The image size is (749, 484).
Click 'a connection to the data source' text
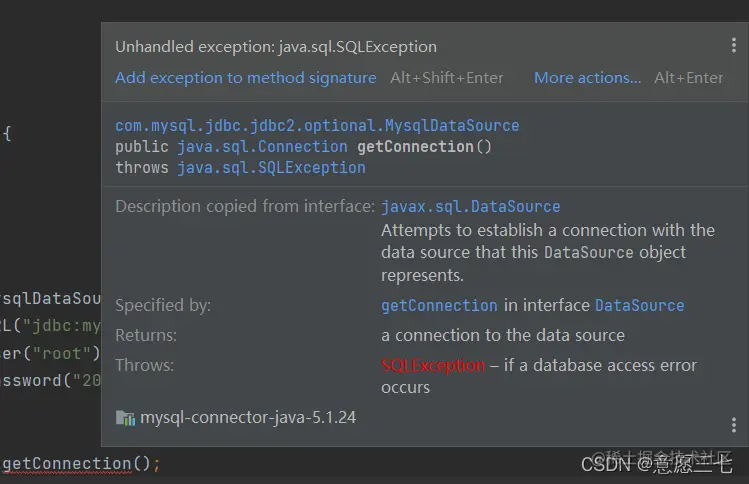[503, 335]
